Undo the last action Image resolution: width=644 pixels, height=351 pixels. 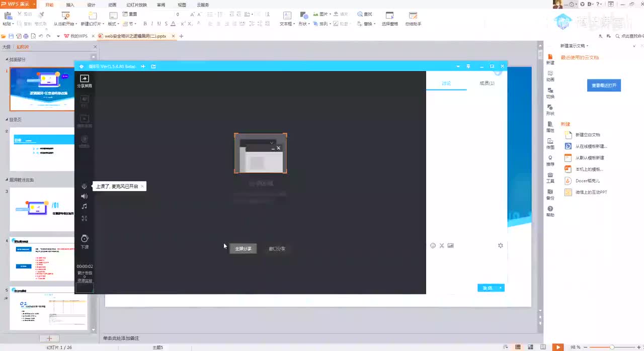[x=41, y=36]
